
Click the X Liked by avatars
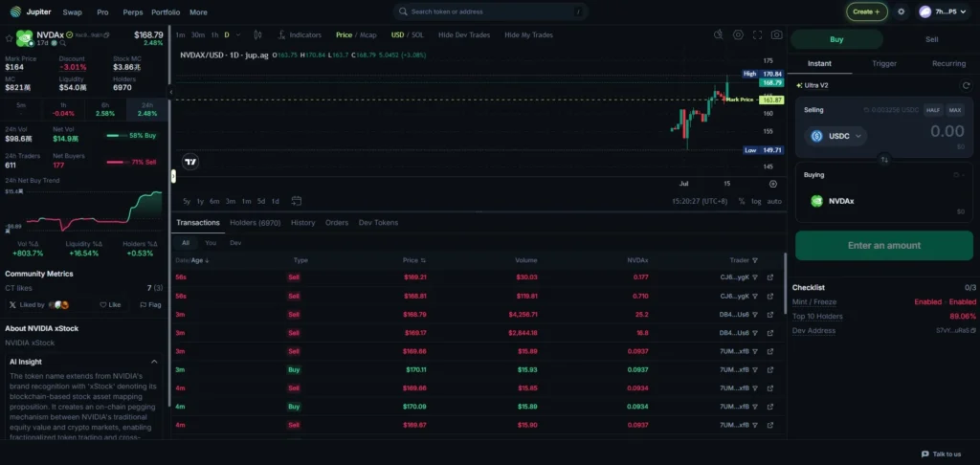58,305
